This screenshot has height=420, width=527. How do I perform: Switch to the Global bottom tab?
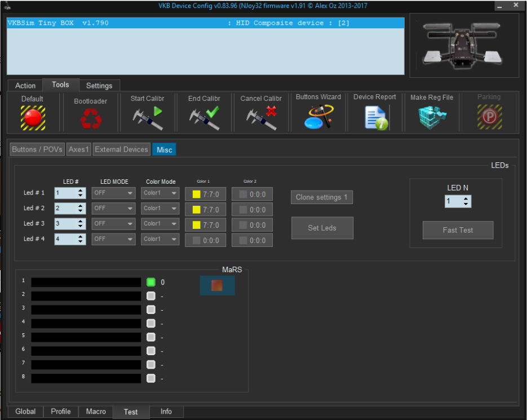(x=25, y=411)
